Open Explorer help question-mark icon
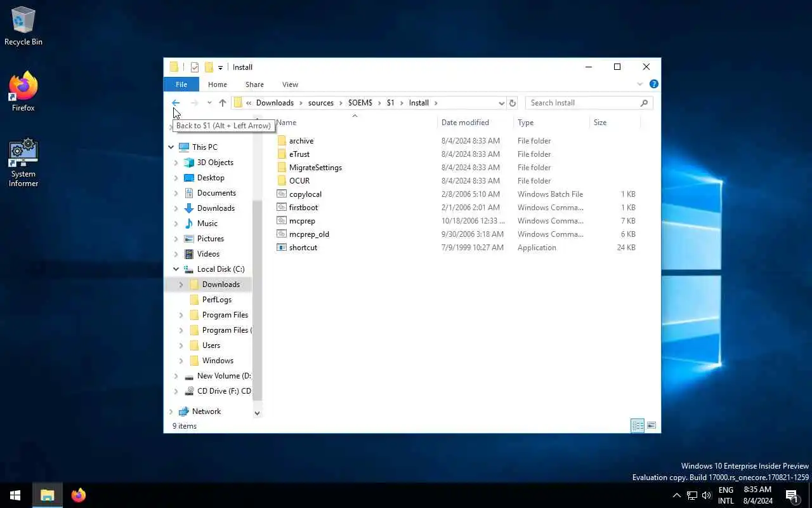The height and width of the screenshot is (508, 812). click(x=654, y=84)
